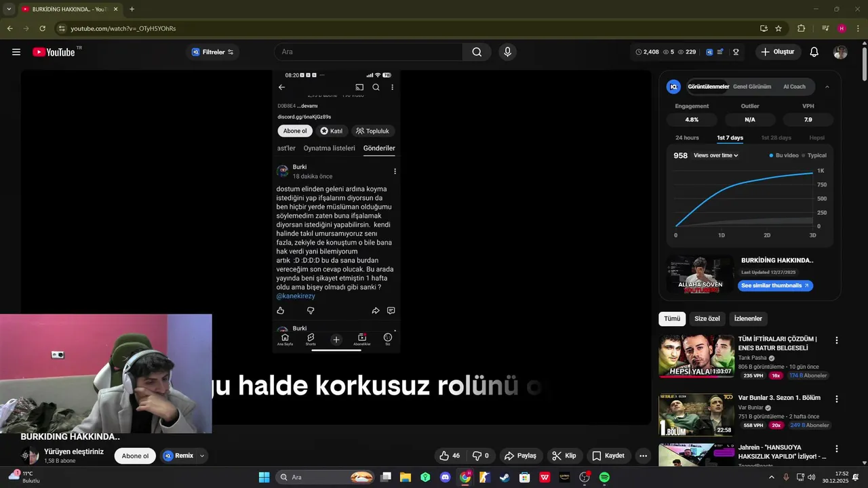Click Oluştur create button

[777, 52]
